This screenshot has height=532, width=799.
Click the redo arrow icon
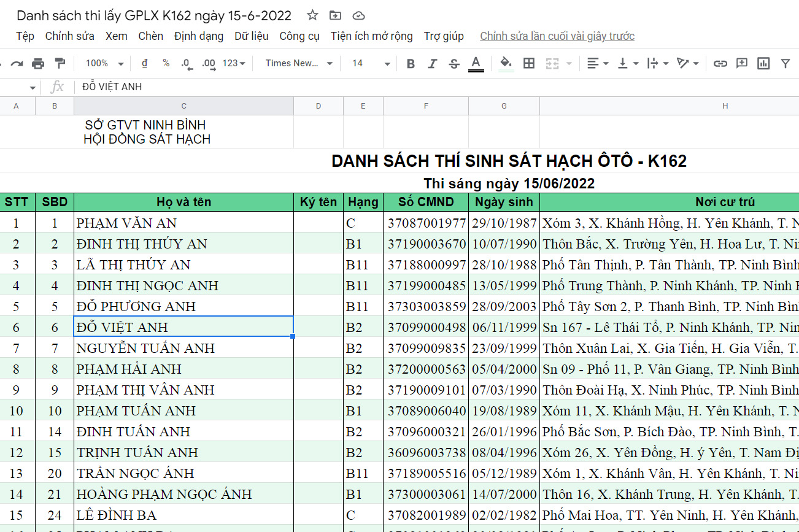coord(17,63)
